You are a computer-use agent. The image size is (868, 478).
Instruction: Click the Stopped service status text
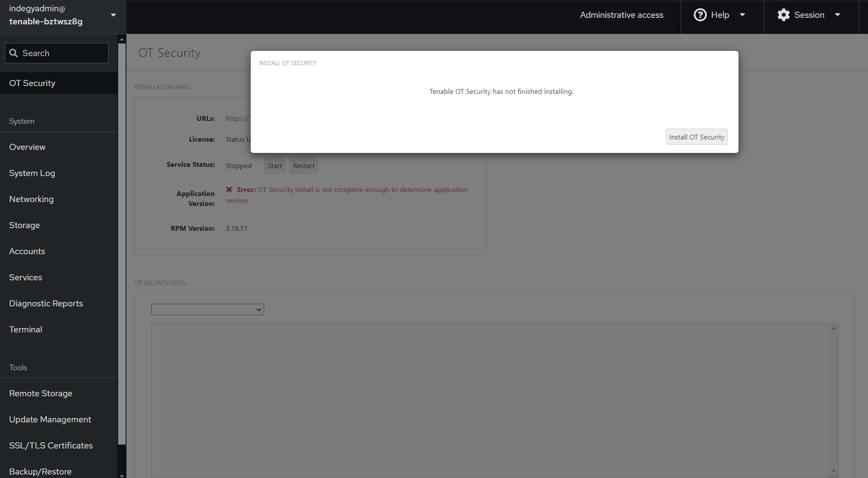[239, 166]
